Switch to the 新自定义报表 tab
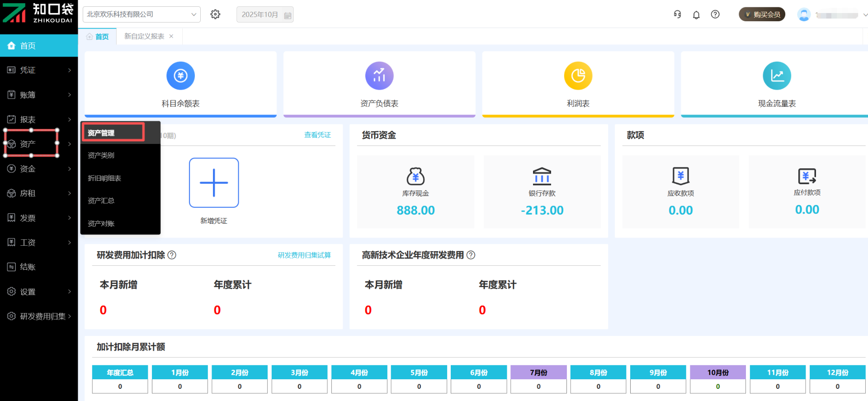The height and width of the screenshot is (401, 868). [x=144, y=36]
